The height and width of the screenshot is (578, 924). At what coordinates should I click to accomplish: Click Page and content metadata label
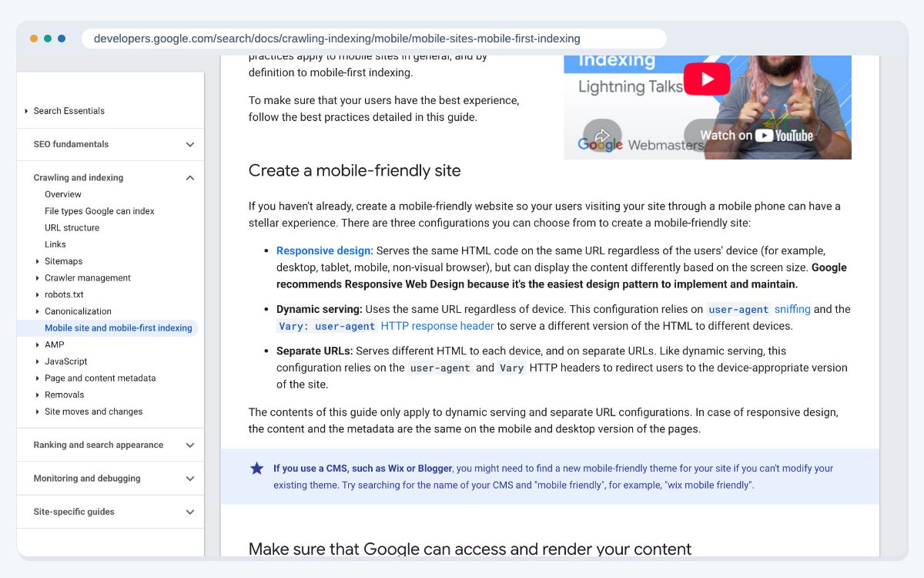tap(100, 378)
